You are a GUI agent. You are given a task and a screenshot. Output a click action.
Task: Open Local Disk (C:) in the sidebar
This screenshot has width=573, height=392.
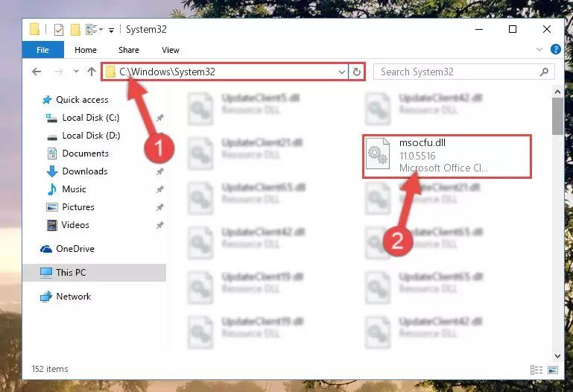[91, 118]
